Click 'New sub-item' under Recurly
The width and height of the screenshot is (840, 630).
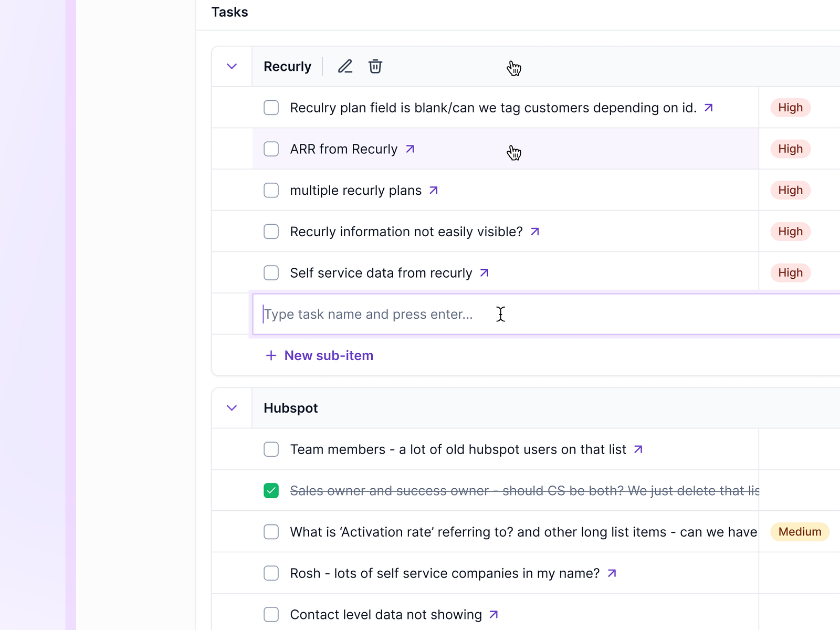click(319, 355)
